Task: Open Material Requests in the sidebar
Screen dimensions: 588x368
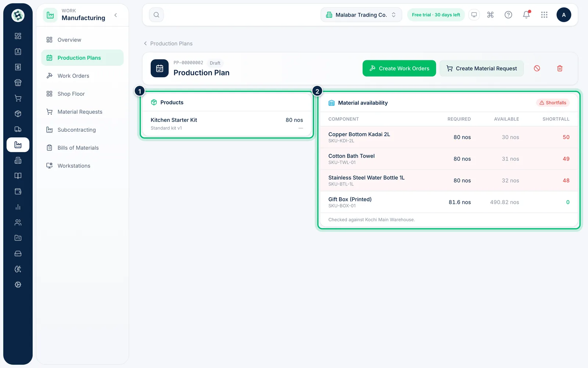Action: 82,112
